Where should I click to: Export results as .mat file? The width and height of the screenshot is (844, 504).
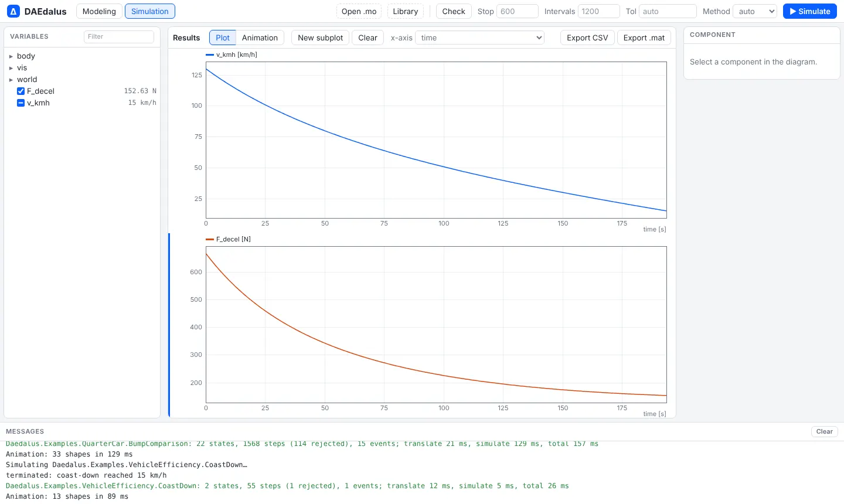click(644, 38)
